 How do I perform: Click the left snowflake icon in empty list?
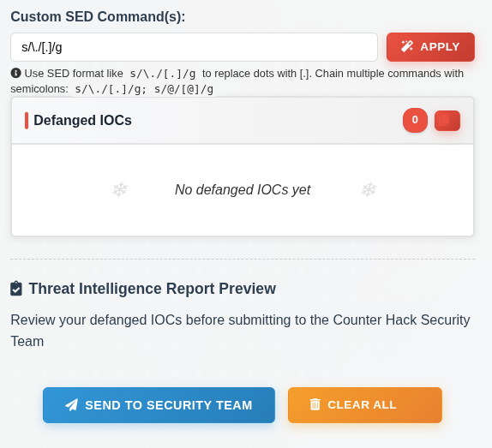pos(120,189)
